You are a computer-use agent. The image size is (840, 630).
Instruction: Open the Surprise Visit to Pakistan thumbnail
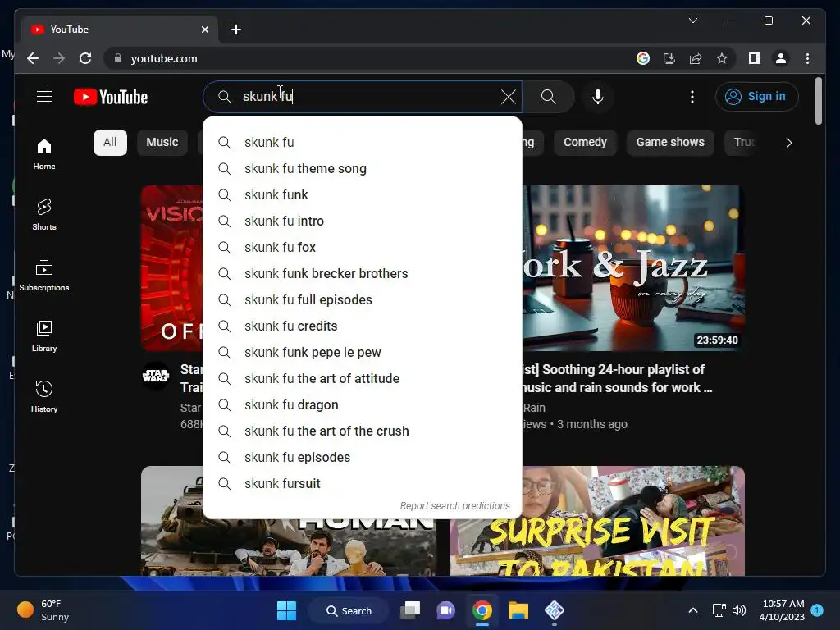coord(597,521)
